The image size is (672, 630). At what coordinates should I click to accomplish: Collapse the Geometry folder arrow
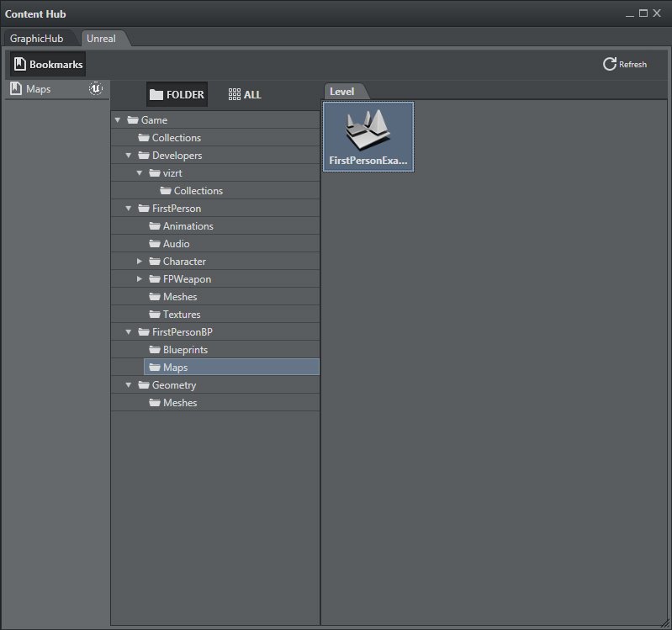click(129, 385)
